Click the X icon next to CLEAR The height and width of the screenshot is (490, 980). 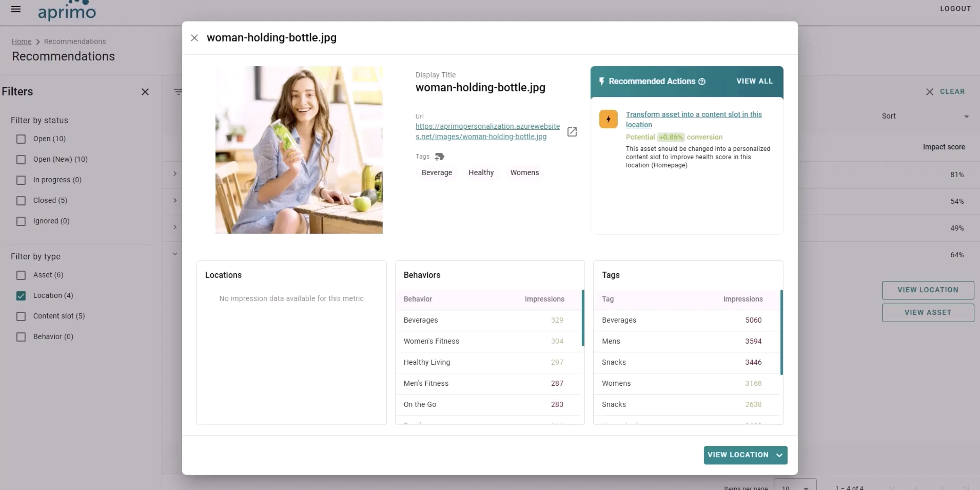click(x=930, y=92)
